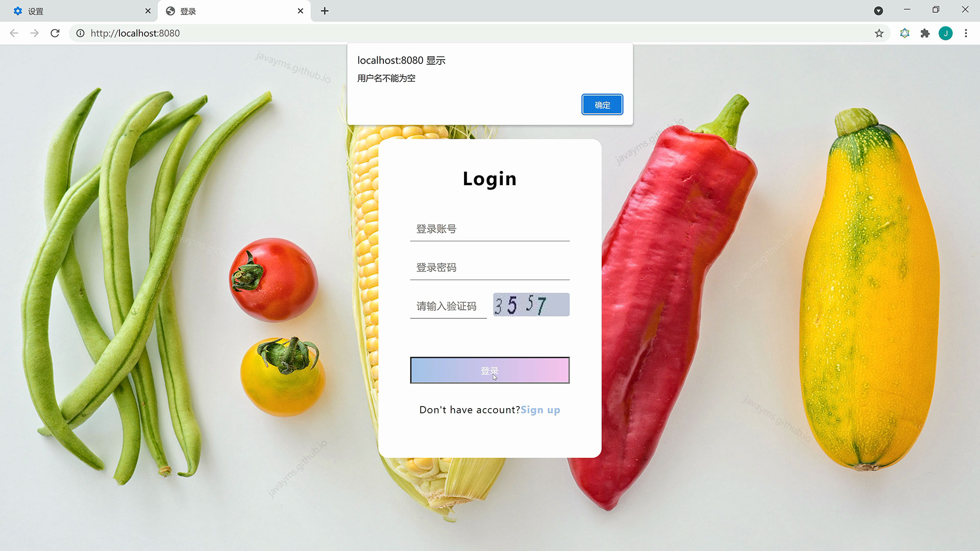Select the 登录 tab
Viewport: 980px width, 551px height.
[230, 11]
